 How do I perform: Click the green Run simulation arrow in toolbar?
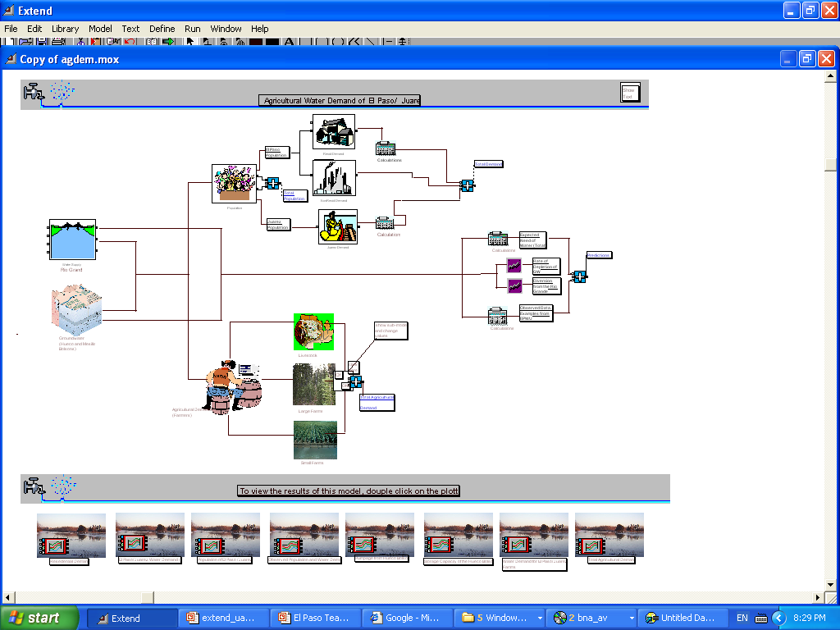169,41
